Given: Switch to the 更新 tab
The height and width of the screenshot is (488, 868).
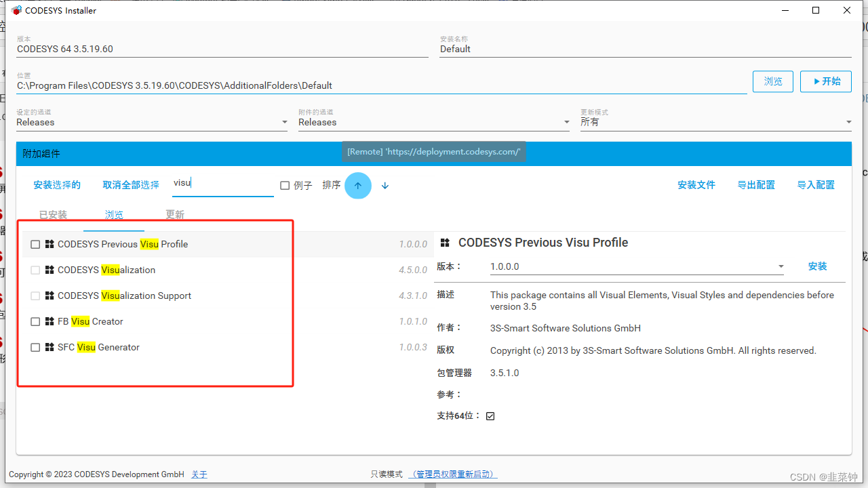Looking at the screenshot, I should point(175,215).
